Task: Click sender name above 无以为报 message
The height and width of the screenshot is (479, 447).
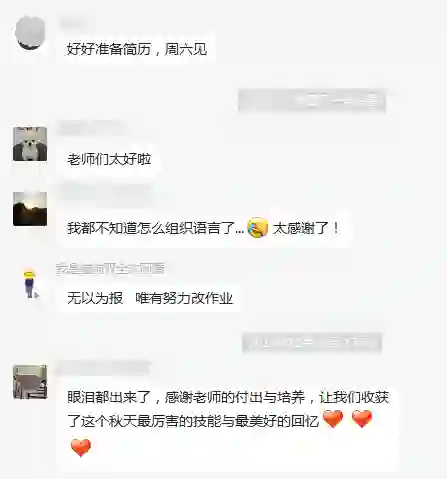Action: click(110, 268)
